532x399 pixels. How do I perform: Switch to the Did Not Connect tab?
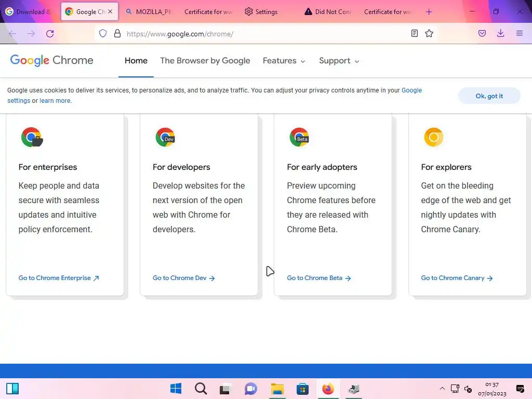tap(328, 12)
